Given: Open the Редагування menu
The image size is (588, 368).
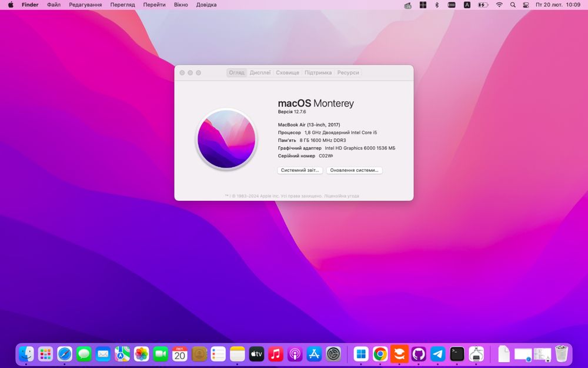Looking at the screenshot, I should point(85,5).
